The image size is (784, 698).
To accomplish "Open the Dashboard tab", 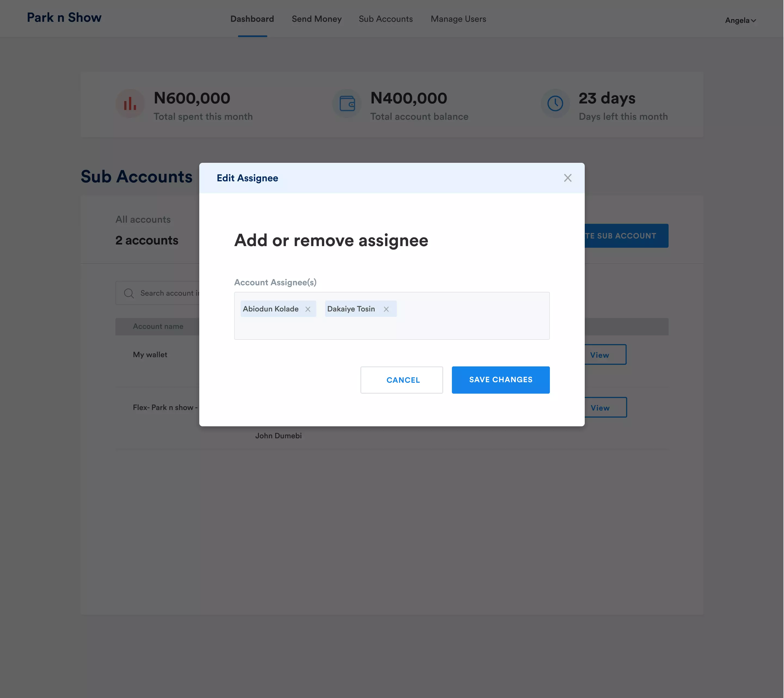I will point(252,19).
